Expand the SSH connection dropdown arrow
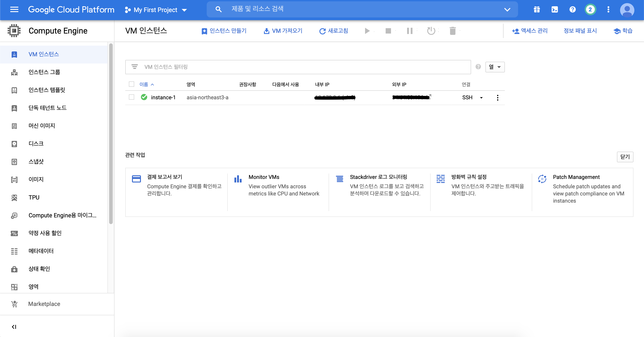This screenshot has height=337, width=644. pos(481,97)
